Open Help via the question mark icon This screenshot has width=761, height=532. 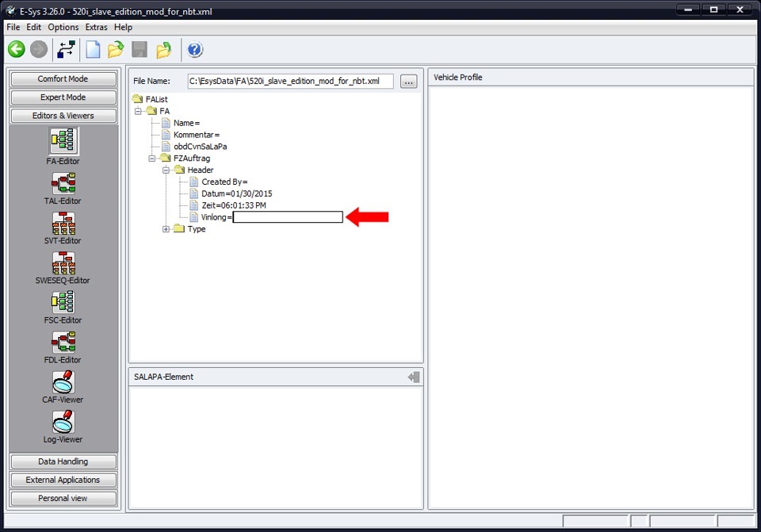click(195, 49)
